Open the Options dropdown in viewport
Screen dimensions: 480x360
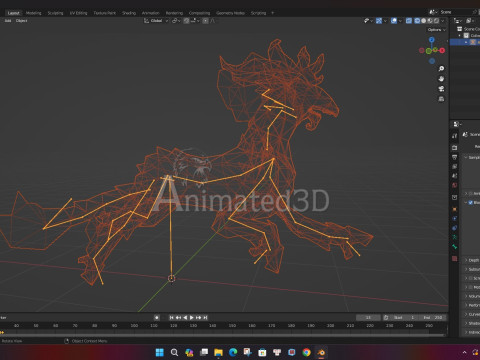tap(436, 30)
